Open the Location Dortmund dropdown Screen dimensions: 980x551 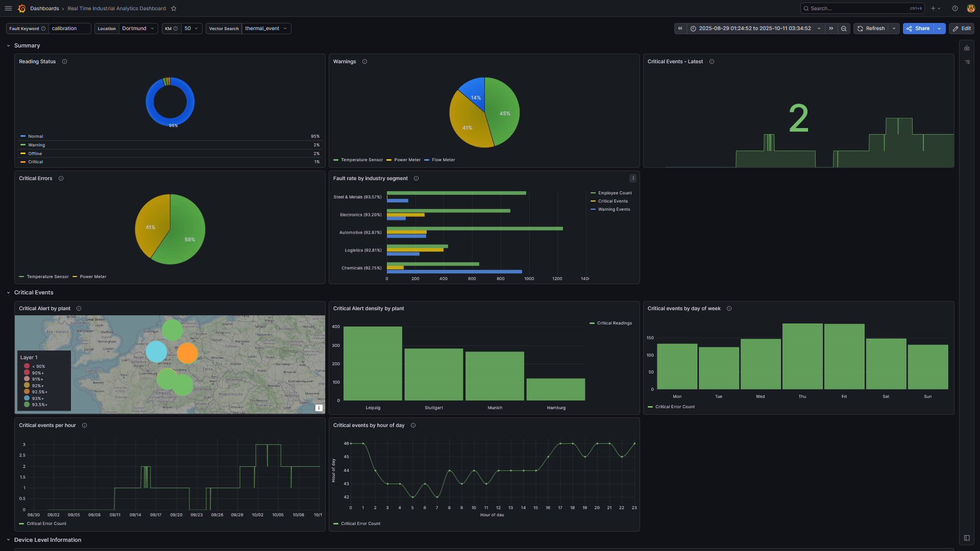138,29
